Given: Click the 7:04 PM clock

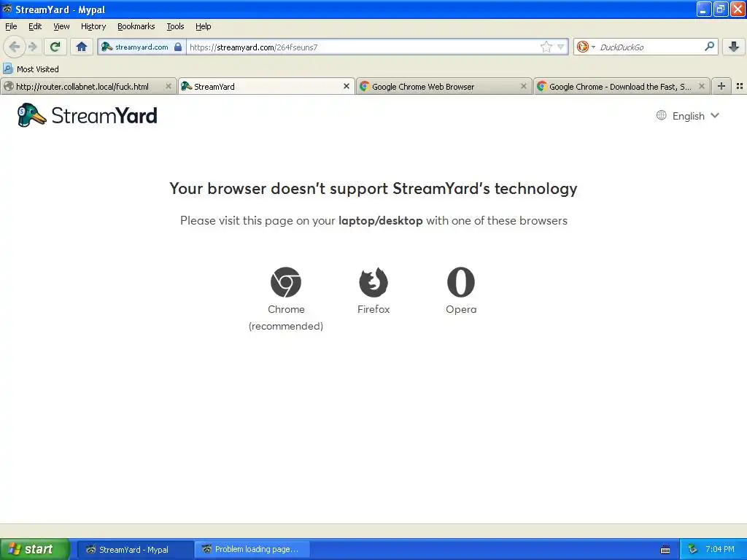Looking at the screenshot, I should tap(720, 550).
